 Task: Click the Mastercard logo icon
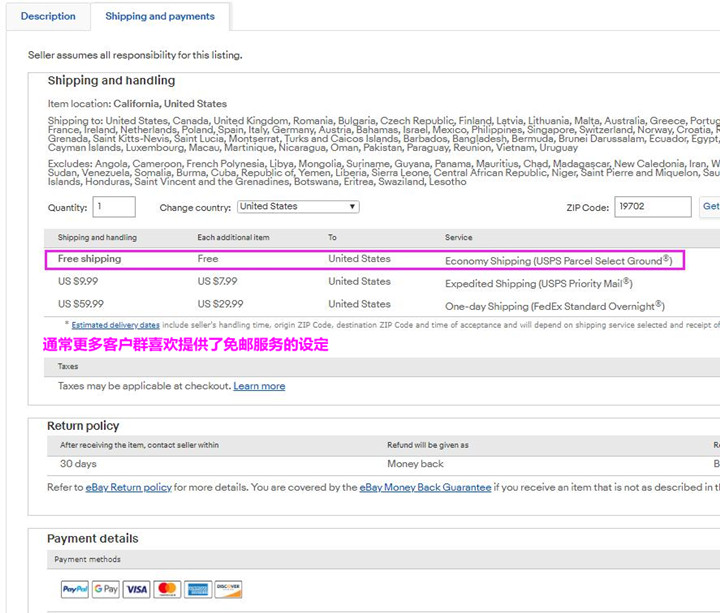(167, 589)
